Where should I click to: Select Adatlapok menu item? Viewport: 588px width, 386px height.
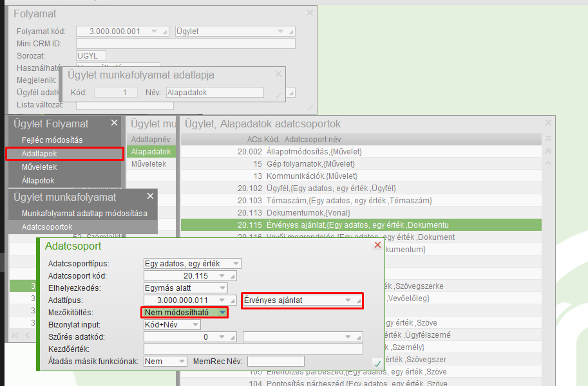[64, 154]
